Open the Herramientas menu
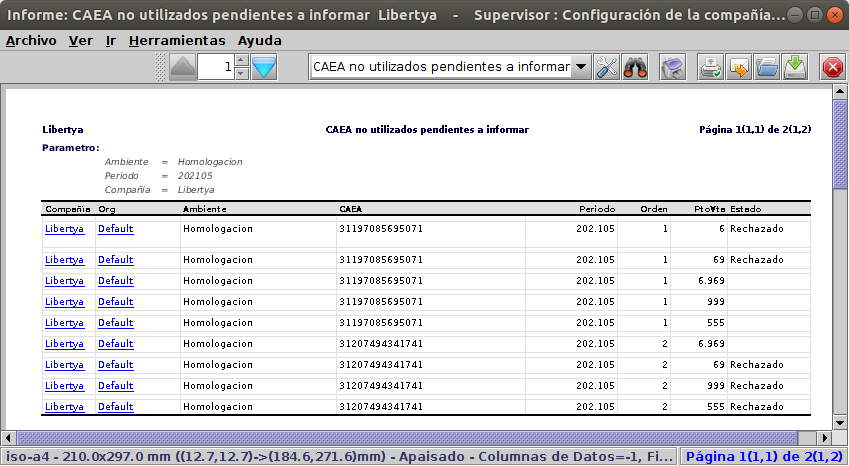Viewport: 849px width, 466px height. [x=177, y=41]
